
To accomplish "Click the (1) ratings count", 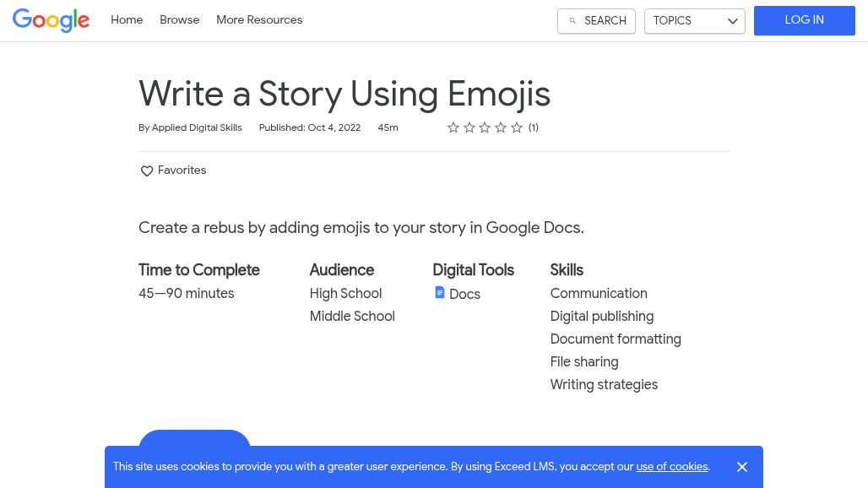I will click(533, 127).
